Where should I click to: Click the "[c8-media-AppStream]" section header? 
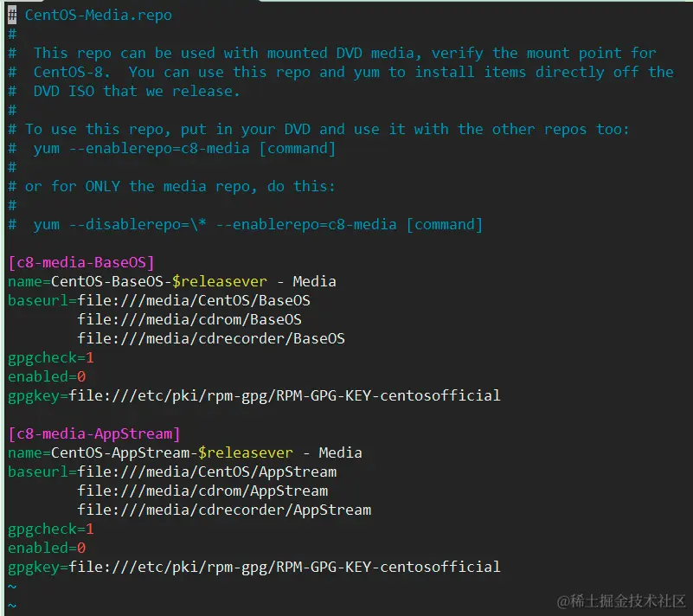tap(94, 433)
